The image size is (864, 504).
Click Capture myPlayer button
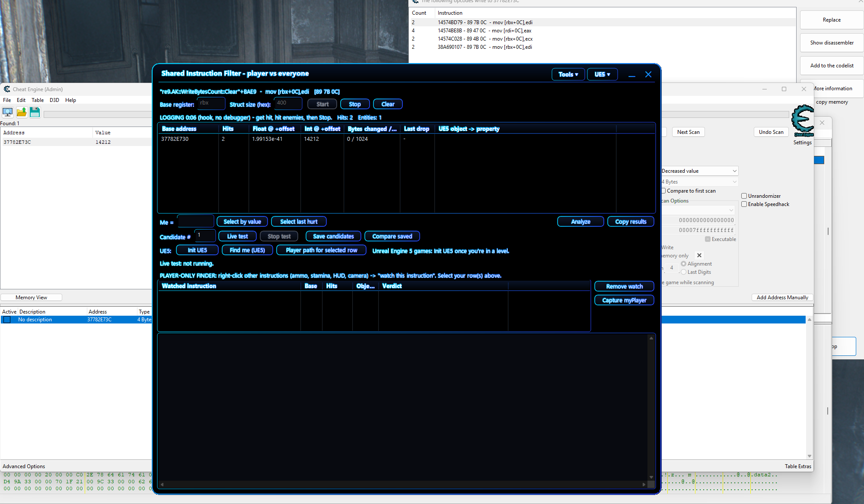pos(624,300)
